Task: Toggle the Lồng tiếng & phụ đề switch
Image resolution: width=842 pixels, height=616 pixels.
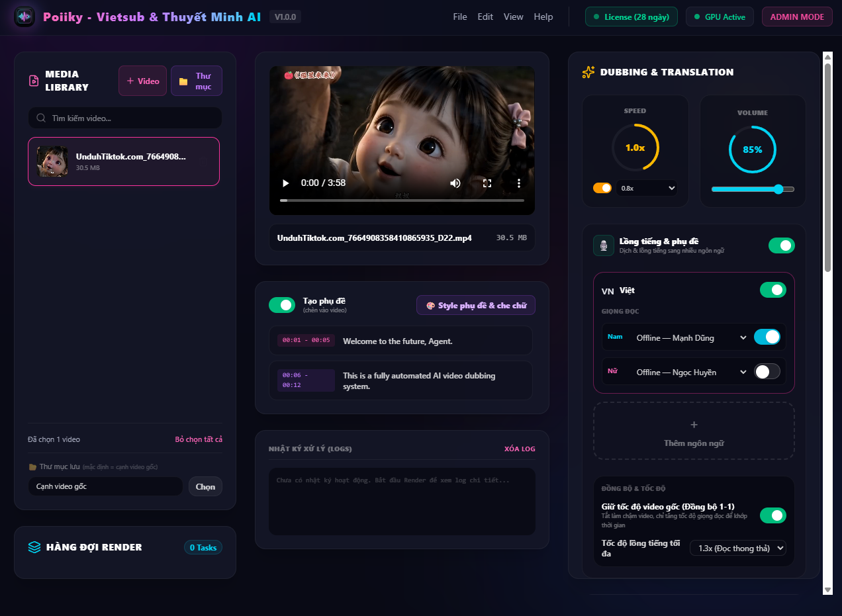Action: click(782, 245)
